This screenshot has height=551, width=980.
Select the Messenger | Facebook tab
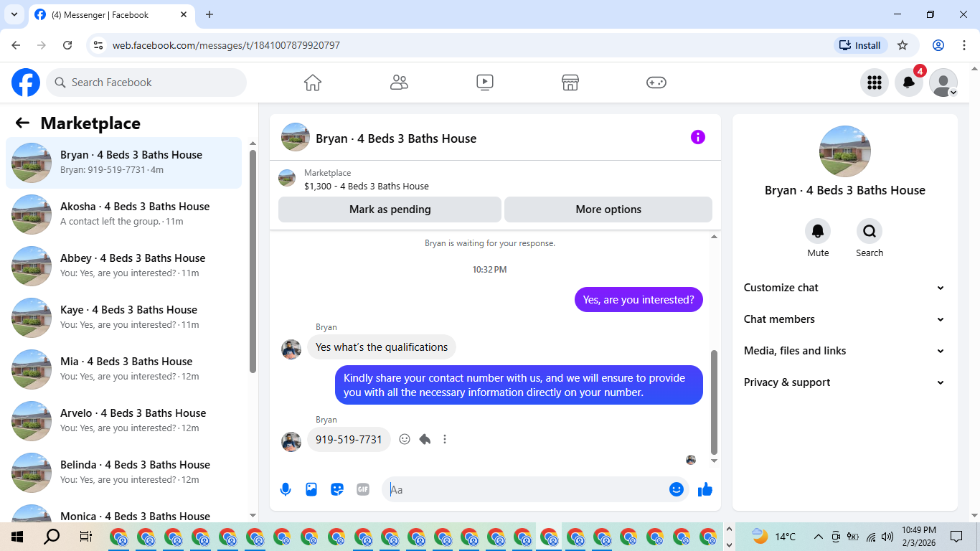(x=110, y=14)
